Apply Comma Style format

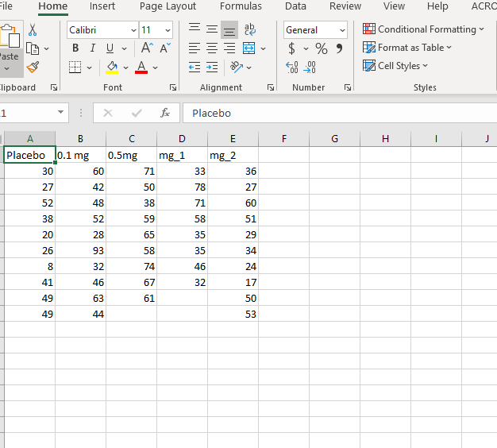(x=339, y=48)
